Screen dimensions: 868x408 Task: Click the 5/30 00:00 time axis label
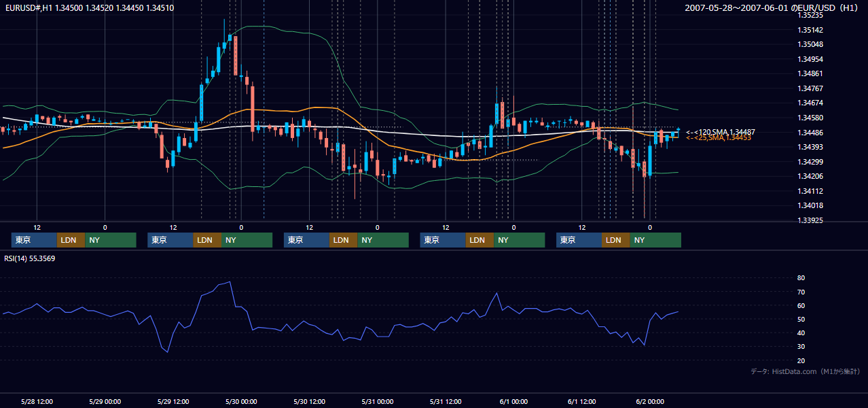click(241, 402)
